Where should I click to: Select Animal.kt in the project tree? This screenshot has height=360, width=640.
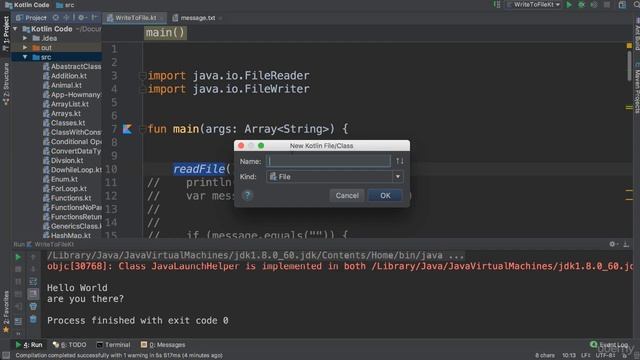66,85
